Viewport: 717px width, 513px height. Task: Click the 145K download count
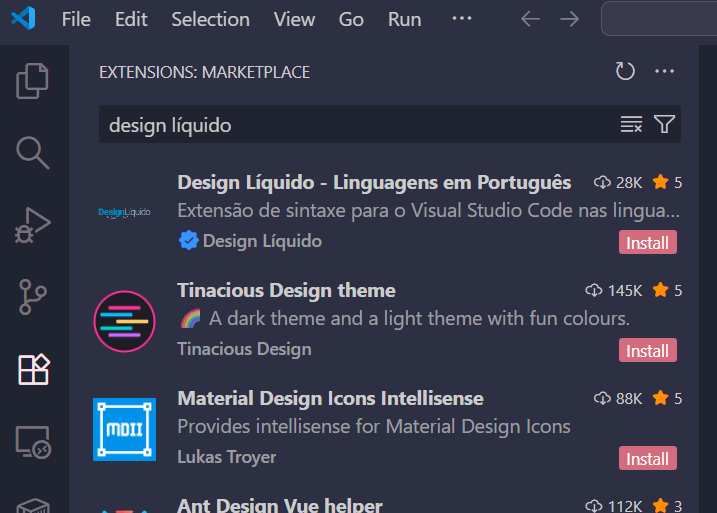click(614, 290)
